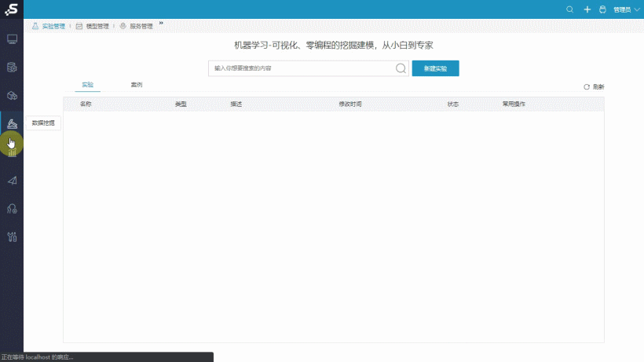644x362 pixels.
Task: Select the 案例 tab
Action: pyautogui.click(x=136, y=84)
